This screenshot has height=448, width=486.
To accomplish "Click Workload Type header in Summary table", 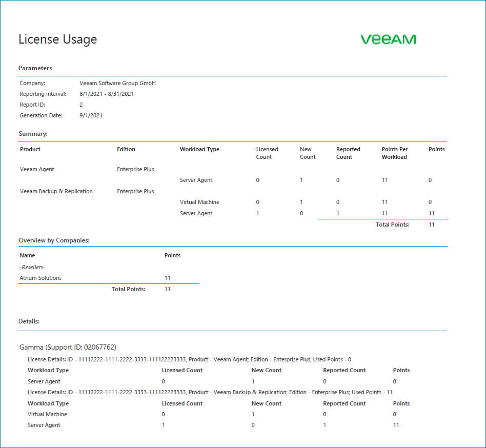I will [x=199, y=149].
